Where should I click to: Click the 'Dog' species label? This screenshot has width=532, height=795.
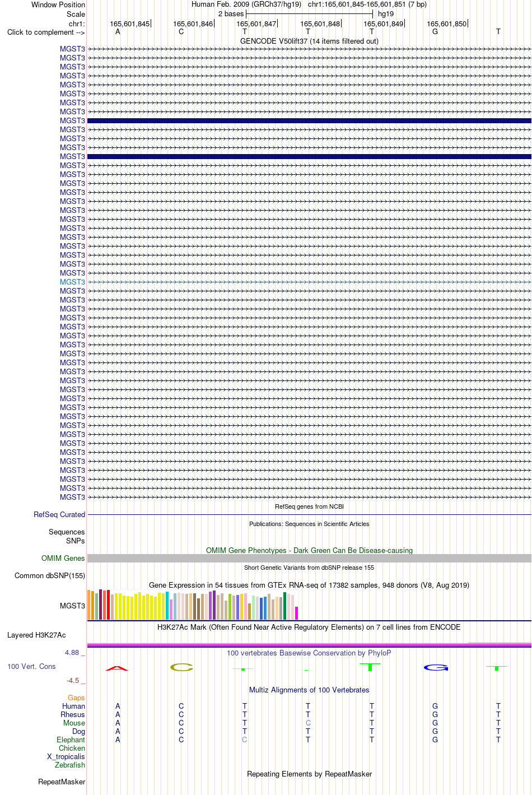(78, 731)
